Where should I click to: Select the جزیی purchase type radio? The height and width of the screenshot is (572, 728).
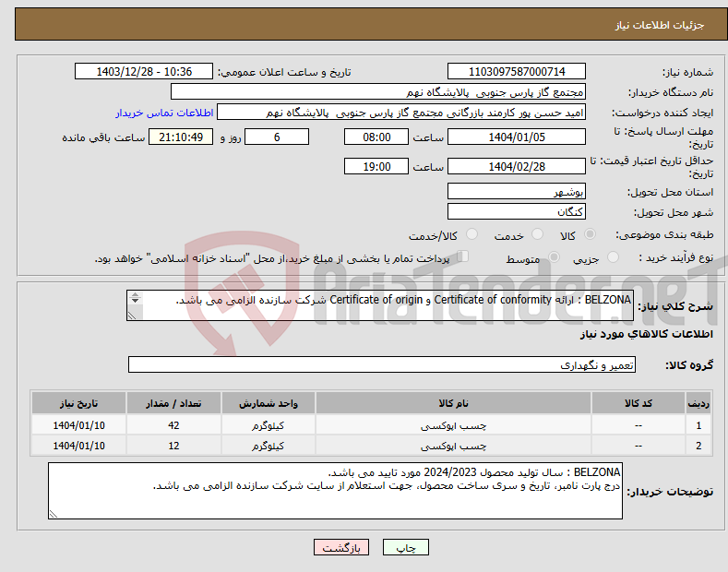pyautogui.click(x=613, y=257)
